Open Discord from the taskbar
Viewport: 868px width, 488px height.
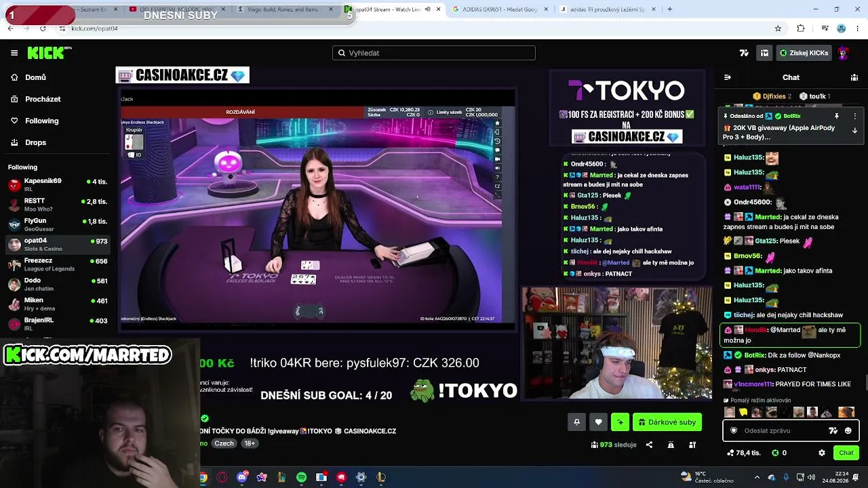242,477
